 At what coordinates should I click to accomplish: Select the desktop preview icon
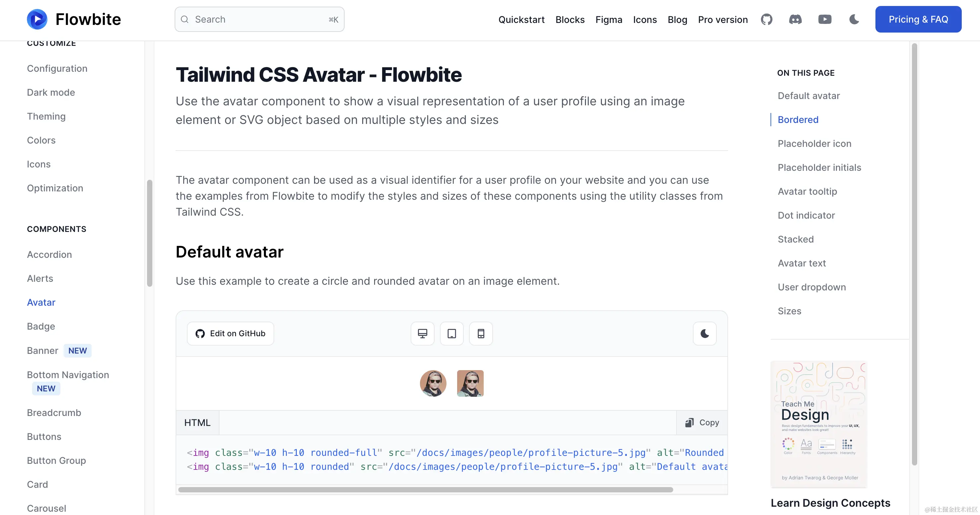point(422,334)
